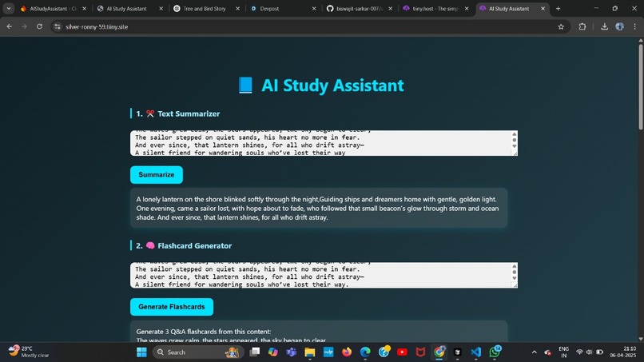Open the tab search dropdown arrow
This screenshot has width=644, height=362.
(x=9, y=9)
